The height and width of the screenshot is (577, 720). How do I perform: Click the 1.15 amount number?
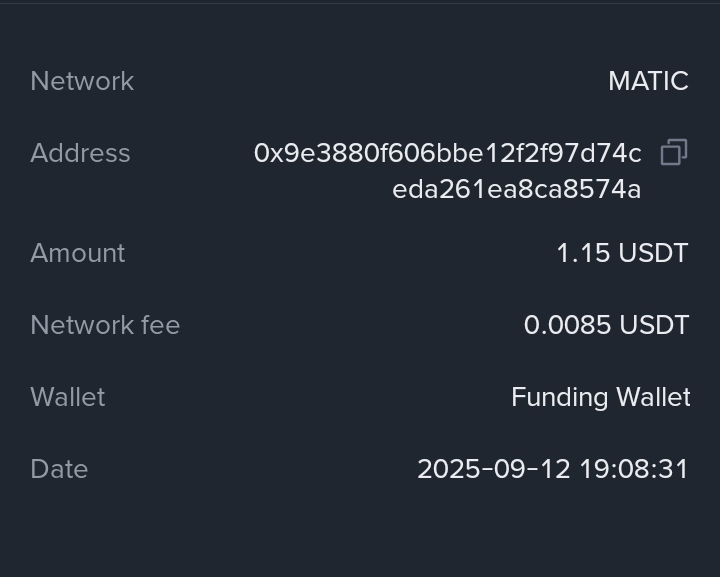[583, 253]
